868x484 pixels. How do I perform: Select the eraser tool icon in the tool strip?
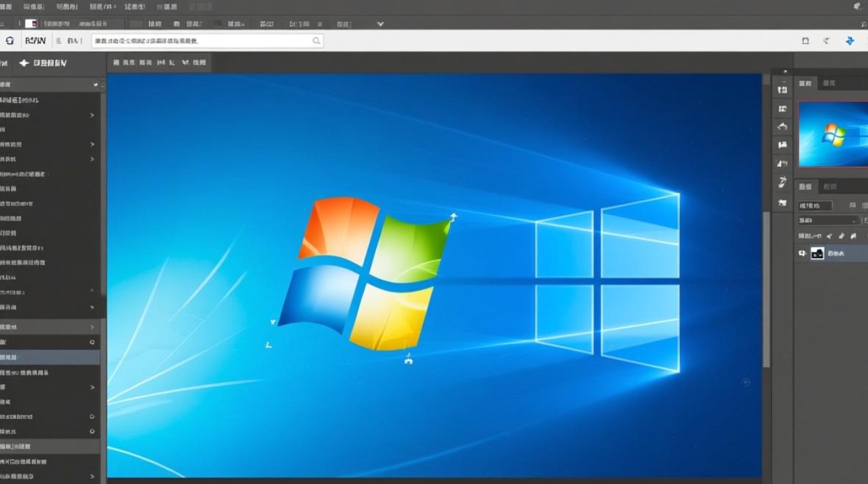click(782, 163)
